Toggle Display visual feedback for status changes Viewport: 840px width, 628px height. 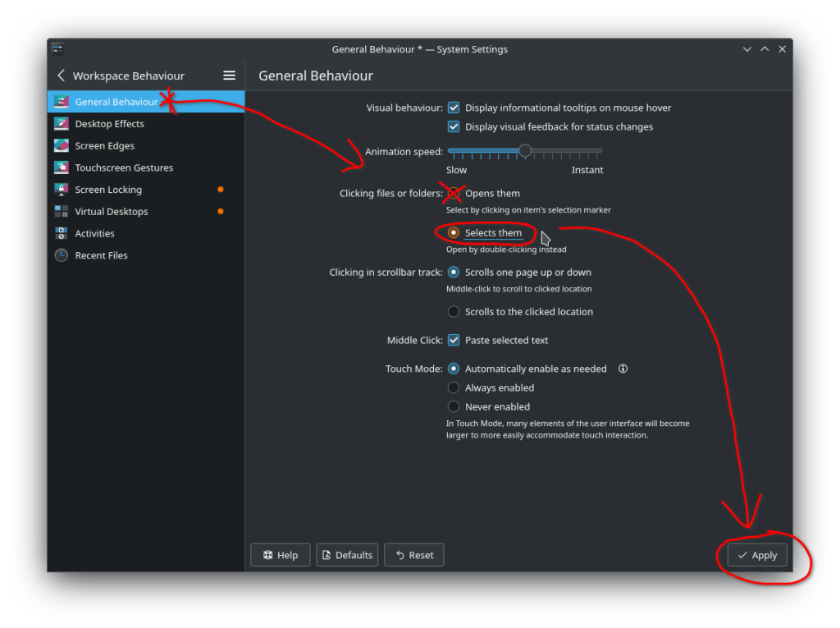[454, 127]
